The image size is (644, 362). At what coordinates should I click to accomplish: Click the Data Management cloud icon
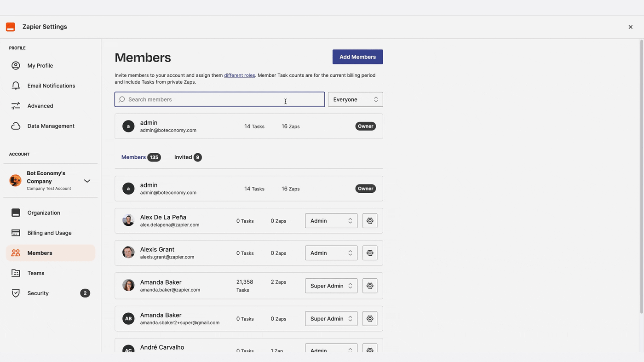click(16, 126)
